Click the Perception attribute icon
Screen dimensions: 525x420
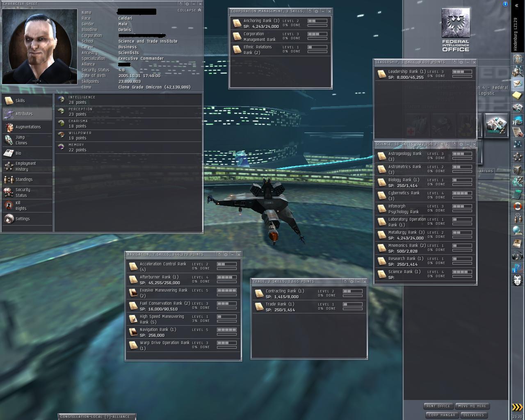pos(62,111)
